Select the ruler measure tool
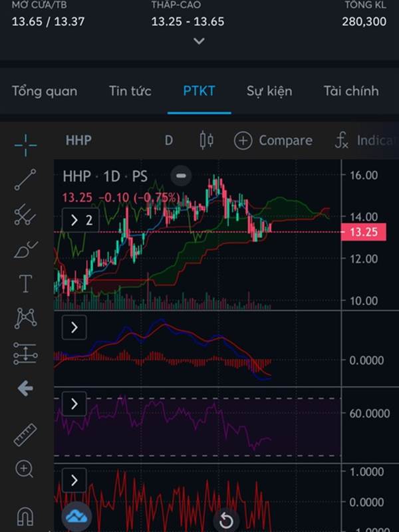Screen dimensions: 399x532 click(25, 435)
